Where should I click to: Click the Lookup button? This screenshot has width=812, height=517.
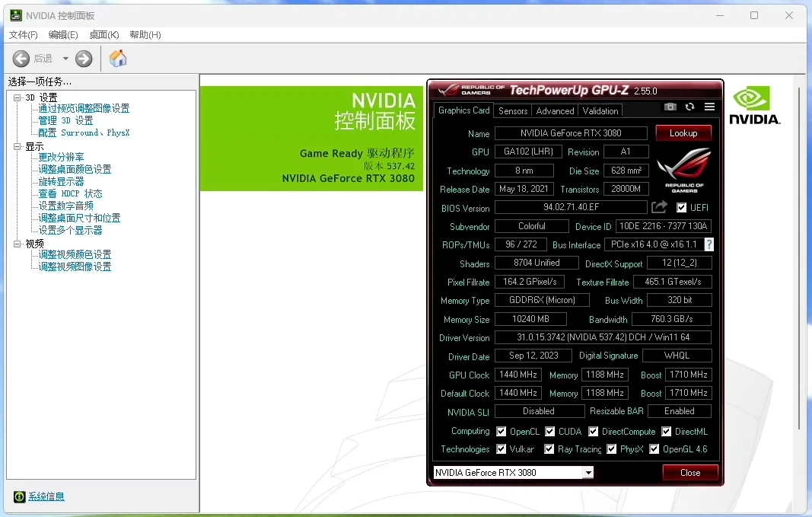(x=683, y=133)
